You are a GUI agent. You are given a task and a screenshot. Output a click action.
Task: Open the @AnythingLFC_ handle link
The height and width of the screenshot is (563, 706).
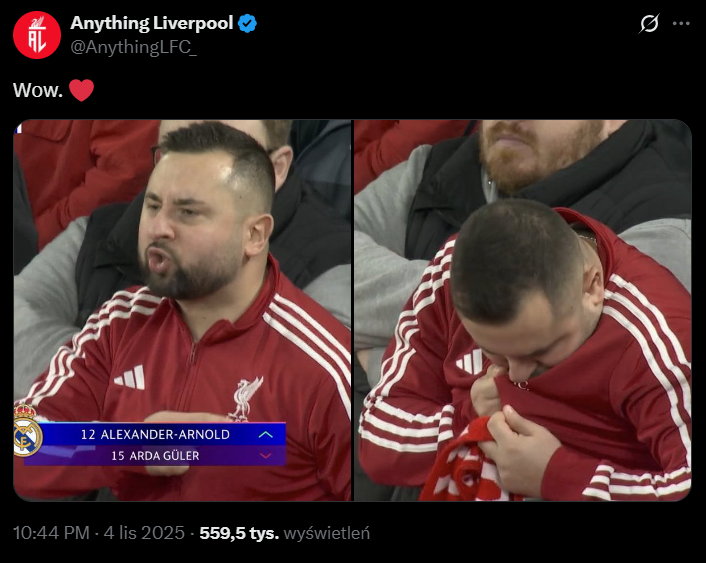133,47
